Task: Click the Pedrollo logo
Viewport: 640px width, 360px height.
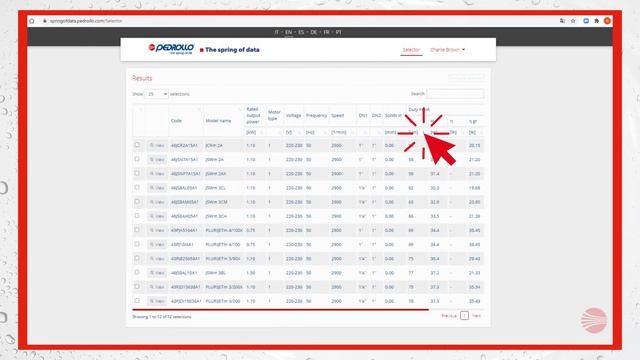Action: pyautogui.click(x=171, y=49)
